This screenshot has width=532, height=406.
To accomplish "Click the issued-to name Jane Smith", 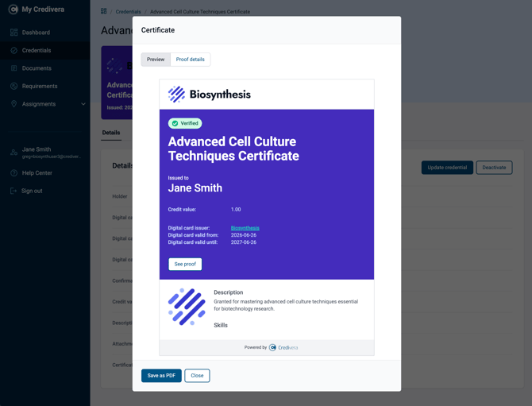I will [x=195, y=188].
